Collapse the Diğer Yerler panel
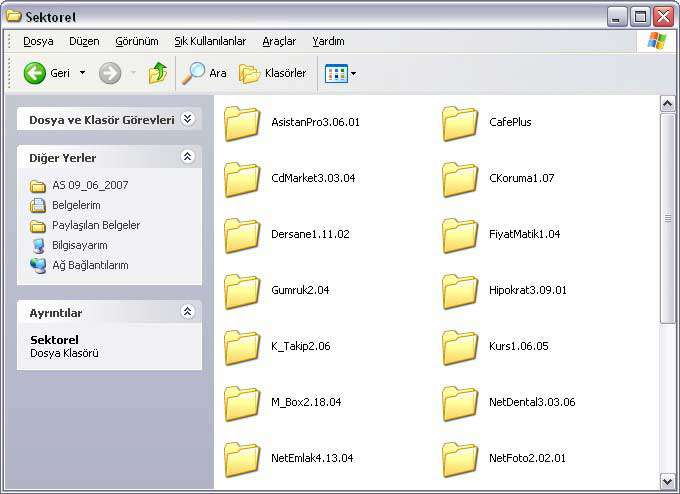This screenshot has height=494, width=680. (x=187, y=157)
